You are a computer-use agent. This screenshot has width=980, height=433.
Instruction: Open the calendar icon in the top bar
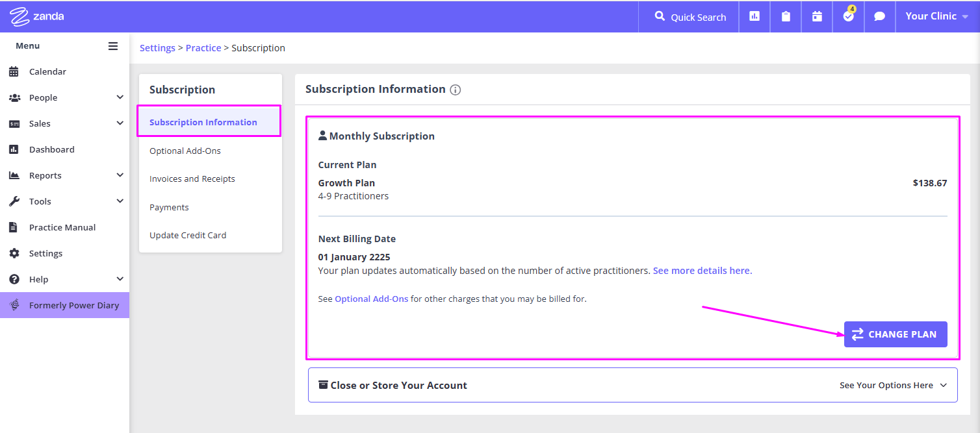coord(816,16)
